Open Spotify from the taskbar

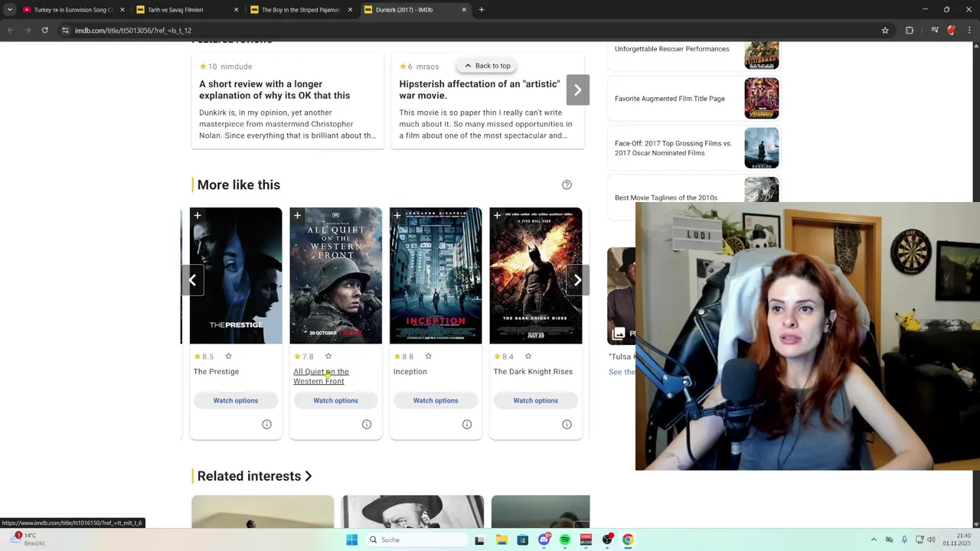point(565,540)
